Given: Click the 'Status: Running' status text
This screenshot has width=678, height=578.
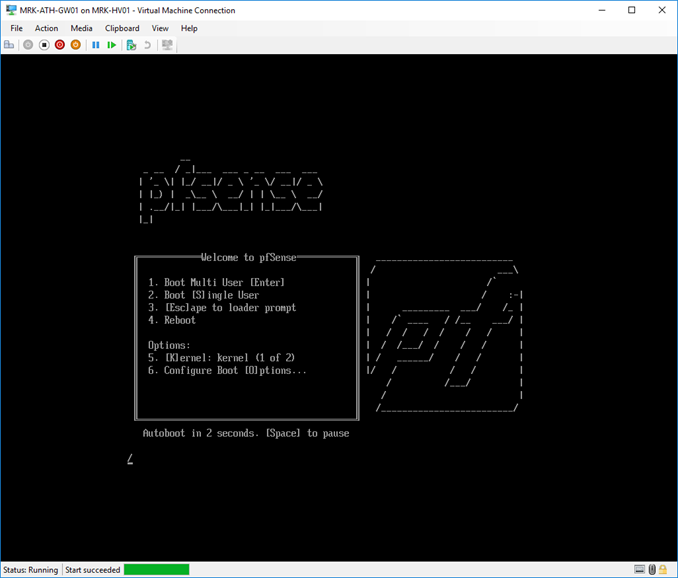Looking at the screenshot, I should [30, 570].
